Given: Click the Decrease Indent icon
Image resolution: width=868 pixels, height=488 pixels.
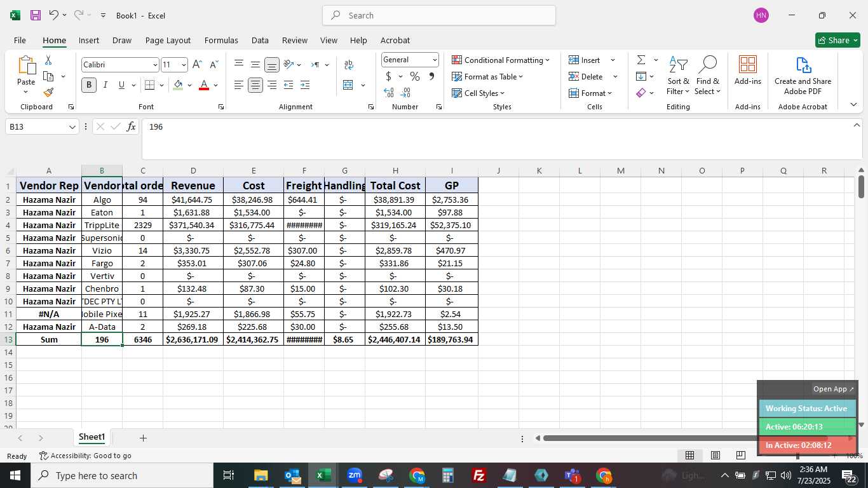Looking at the screenshot, I should [288, 85].
